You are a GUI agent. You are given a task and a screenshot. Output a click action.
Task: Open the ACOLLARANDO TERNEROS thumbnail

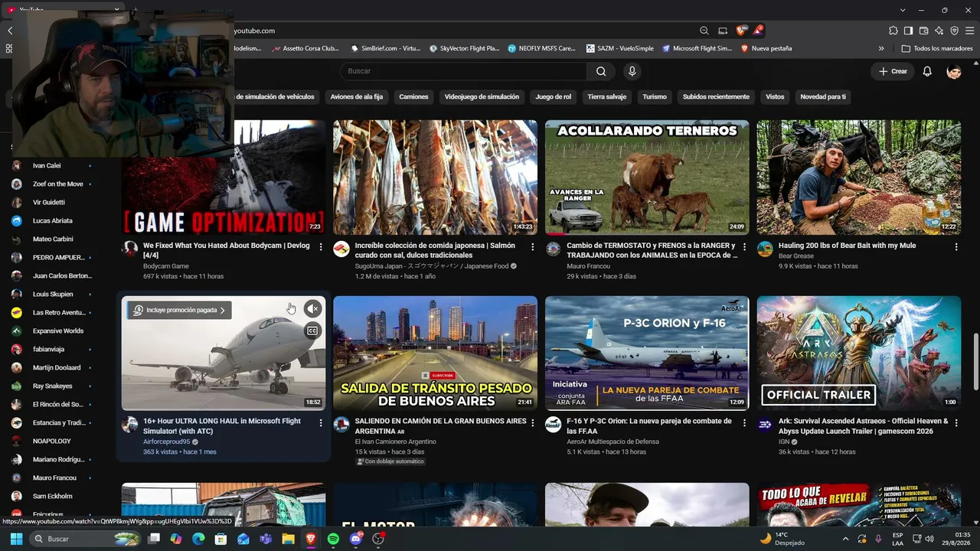click(x=647, y=178)
